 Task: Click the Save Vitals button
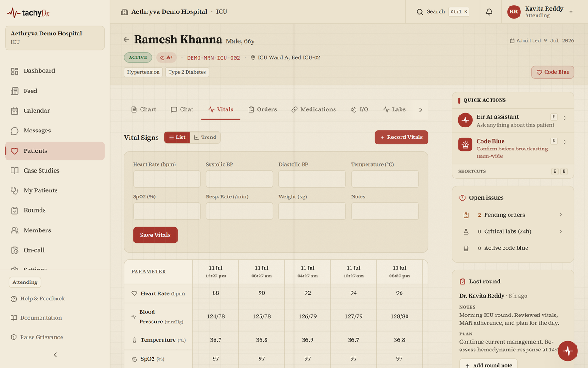coord(155,235)
